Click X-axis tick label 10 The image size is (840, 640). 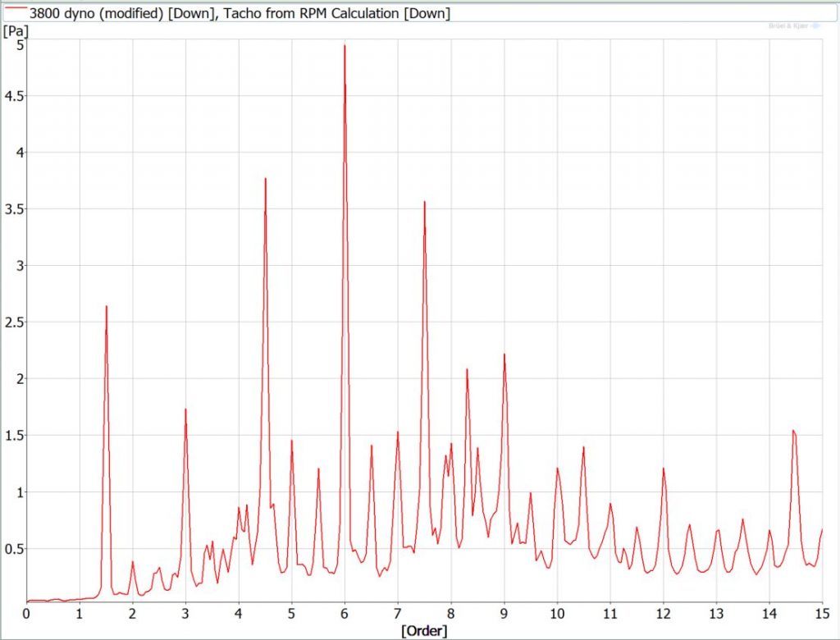[557, 614]
